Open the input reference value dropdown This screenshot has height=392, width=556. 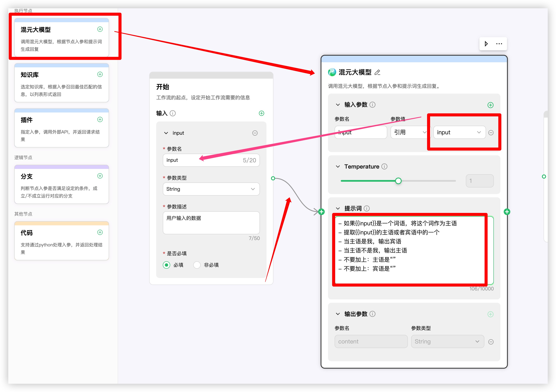459,132
